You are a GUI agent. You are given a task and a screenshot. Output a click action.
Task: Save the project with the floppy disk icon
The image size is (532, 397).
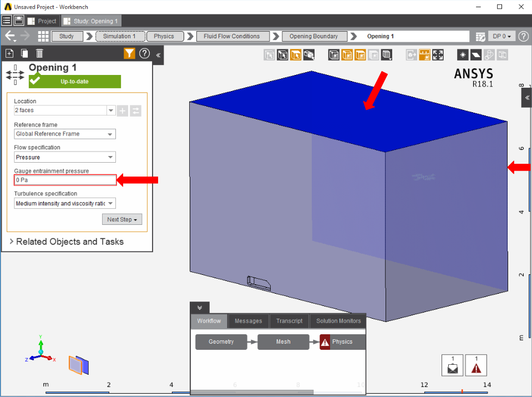19,21
